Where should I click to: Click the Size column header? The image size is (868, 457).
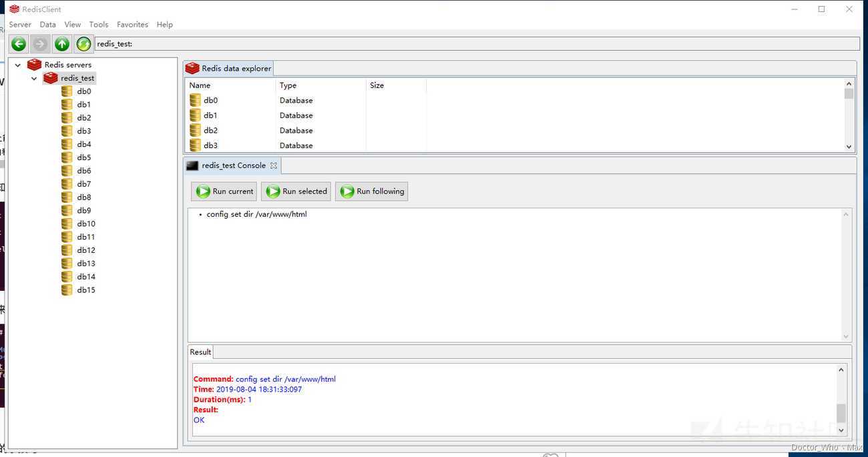click(396, 85)
